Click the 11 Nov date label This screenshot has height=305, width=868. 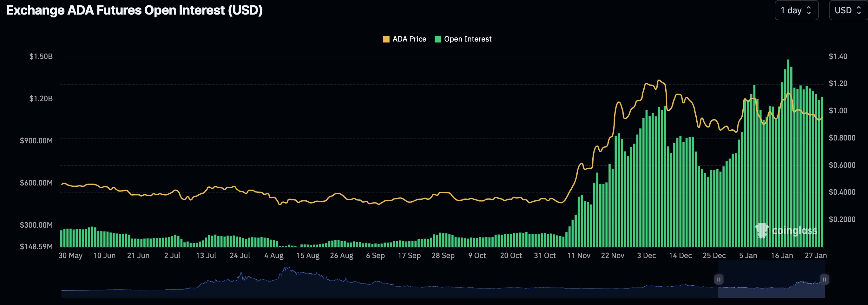click(579, 256)
